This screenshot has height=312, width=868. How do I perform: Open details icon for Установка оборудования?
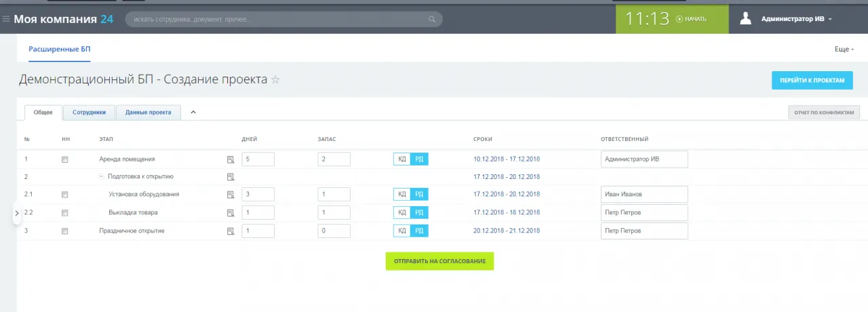tap(231, 195)
